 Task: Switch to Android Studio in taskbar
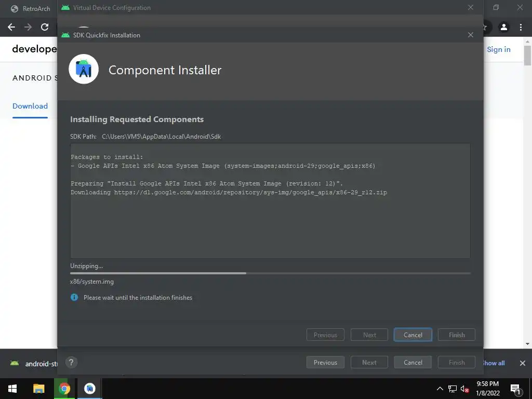[90, 389]
